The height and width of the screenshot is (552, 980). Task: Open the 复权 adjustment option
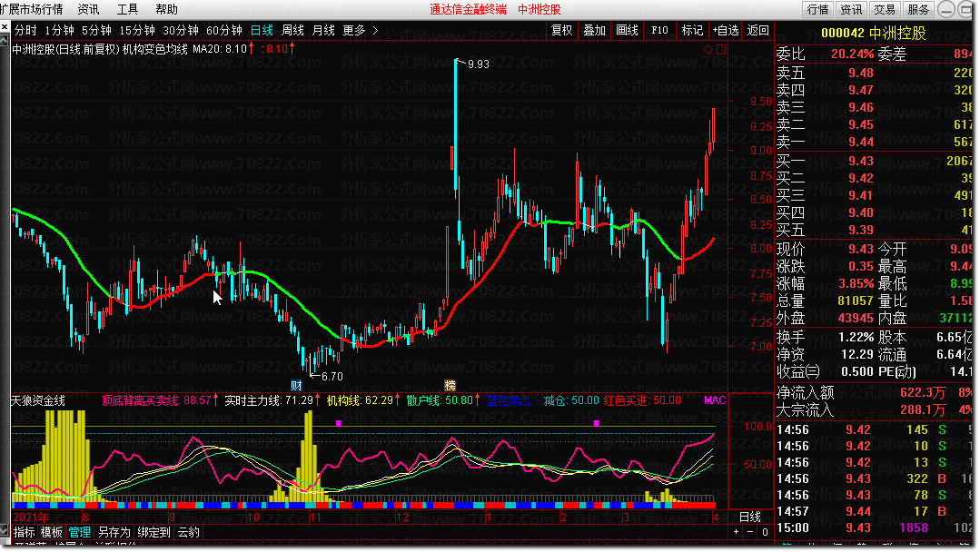click(561, 30)
